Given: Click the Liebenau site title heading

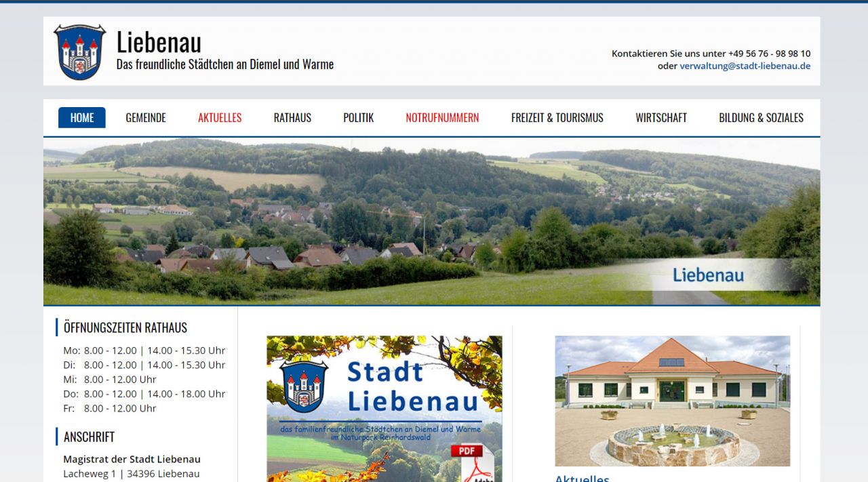Looking at the screenshot, I should [x=159, y=42].
